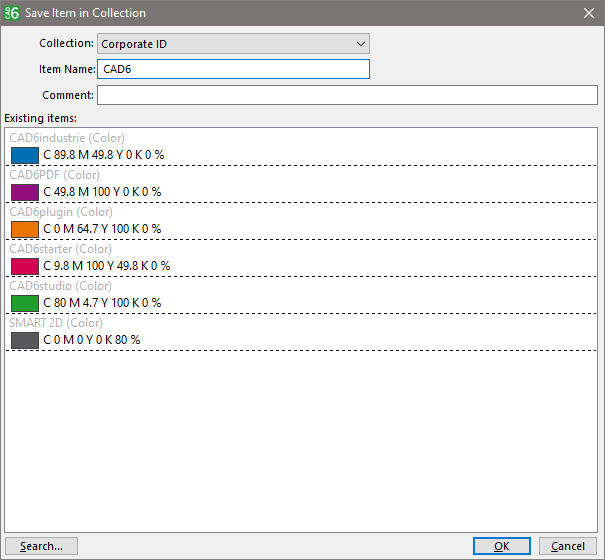Click the Item Name field containing CAD6

233,69
